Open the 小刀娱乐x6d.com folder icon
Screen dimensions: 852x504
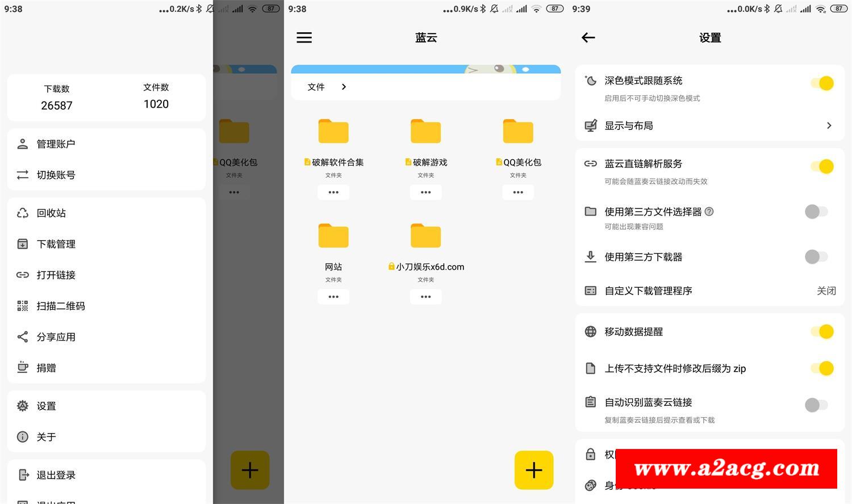click(x=425, y=236)
